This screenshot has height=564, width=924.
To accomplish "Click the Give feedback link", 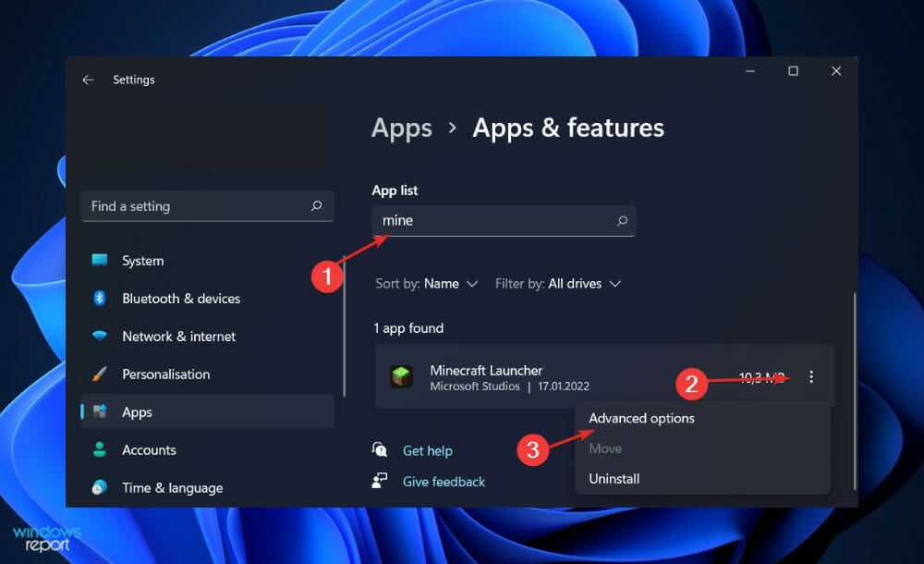I will point(444,482).
